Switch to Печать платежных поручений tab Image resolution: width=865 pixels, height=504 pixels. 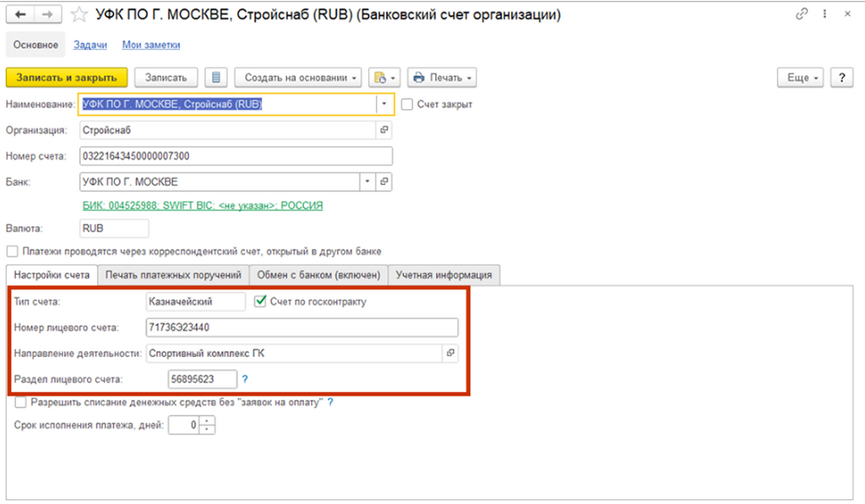(173, 275)
